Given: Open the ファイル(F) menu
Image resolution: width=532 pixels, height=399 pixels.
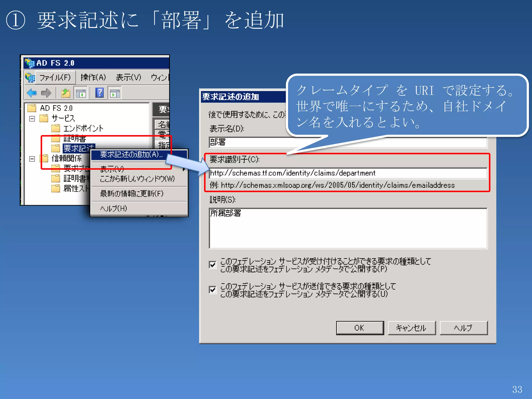Looking at the screenshot, I should [55, 77].
